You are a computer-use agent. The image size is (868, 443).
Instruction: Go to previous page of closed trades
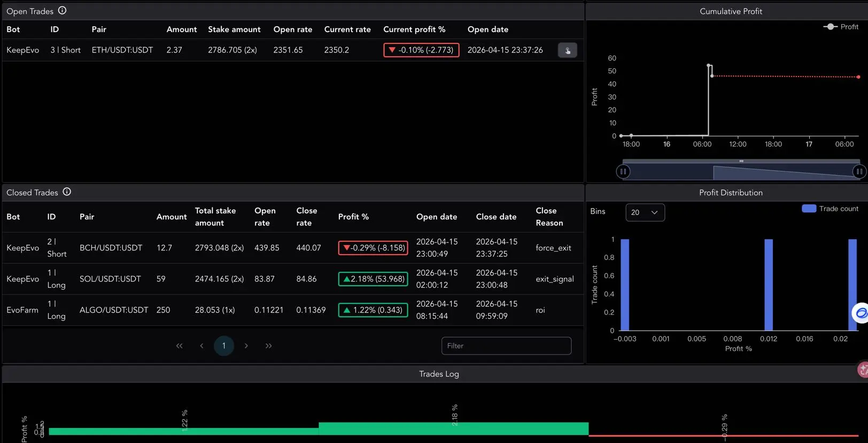point(201,346)
